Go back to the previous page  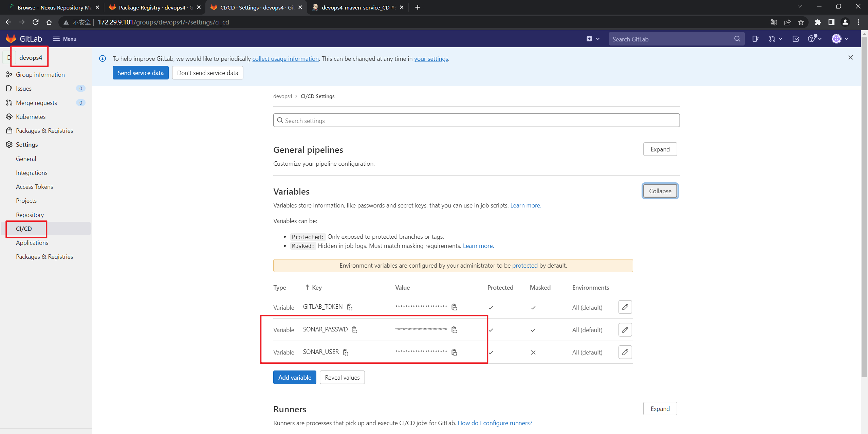[8, 22]
